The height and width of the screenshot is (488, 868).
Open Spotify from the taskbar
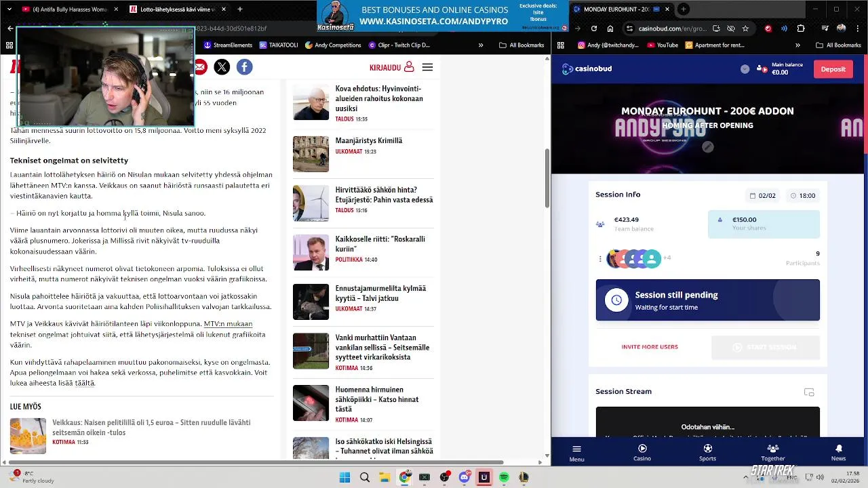click(x=504, y=477)
